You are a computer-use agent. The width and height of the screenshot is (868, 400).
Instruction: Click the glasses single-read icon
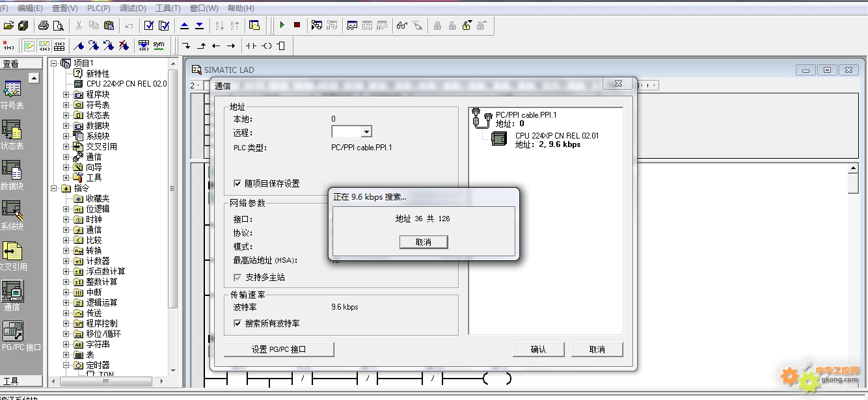tap(402, 25)
